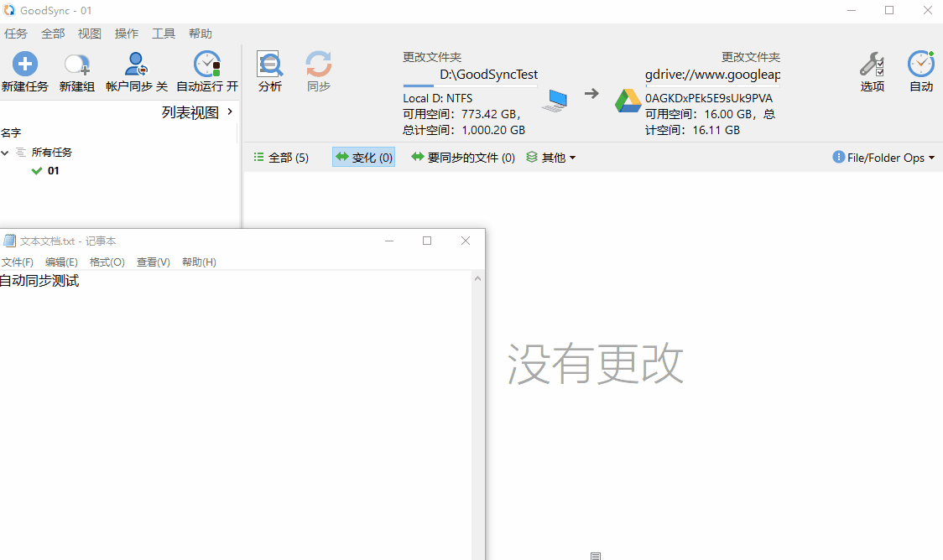The image size is (943, 560).
Task: Toggle Account Sync (帐户同步 关) icon
Action: [137, 64]
